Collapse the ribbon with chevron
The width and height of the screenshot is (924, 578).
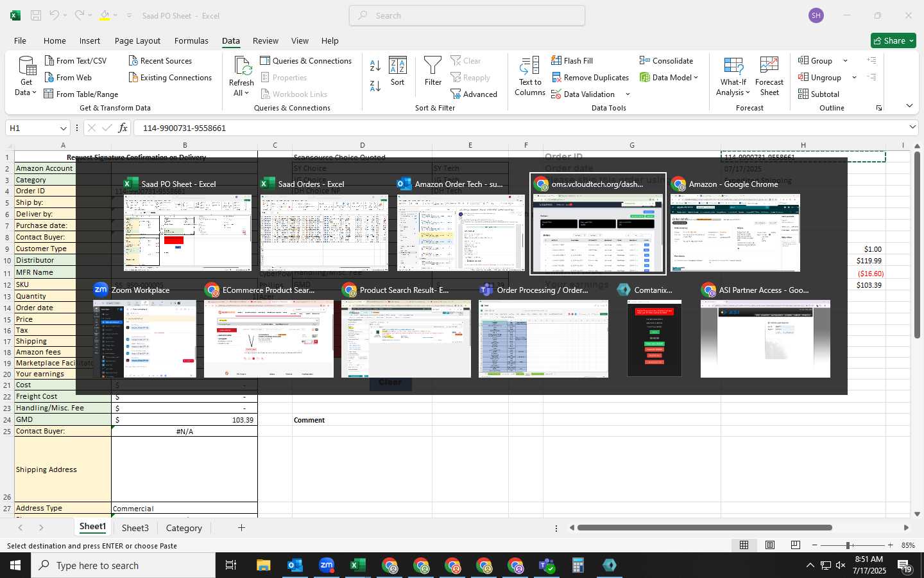tap(909, 106)
